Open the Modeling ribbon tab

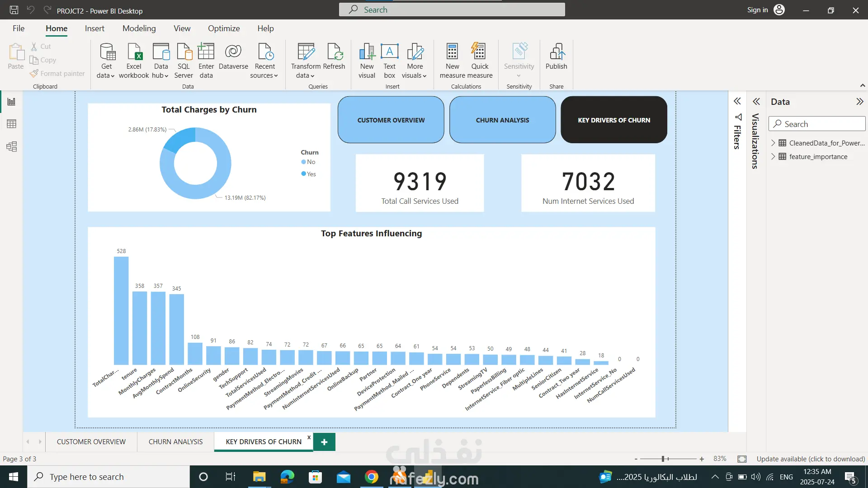139,28
